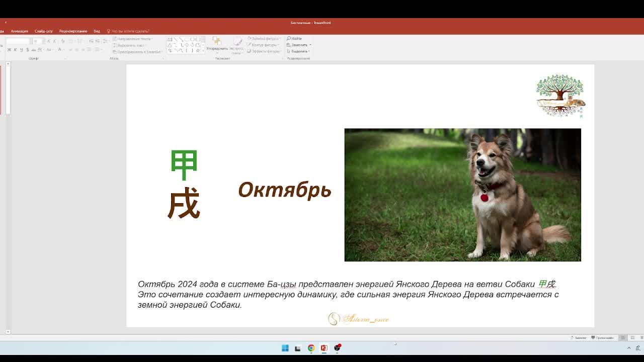Open the Анимация ribbon tab
Viewport: 644px width, 362px height.
pos(19,31)
